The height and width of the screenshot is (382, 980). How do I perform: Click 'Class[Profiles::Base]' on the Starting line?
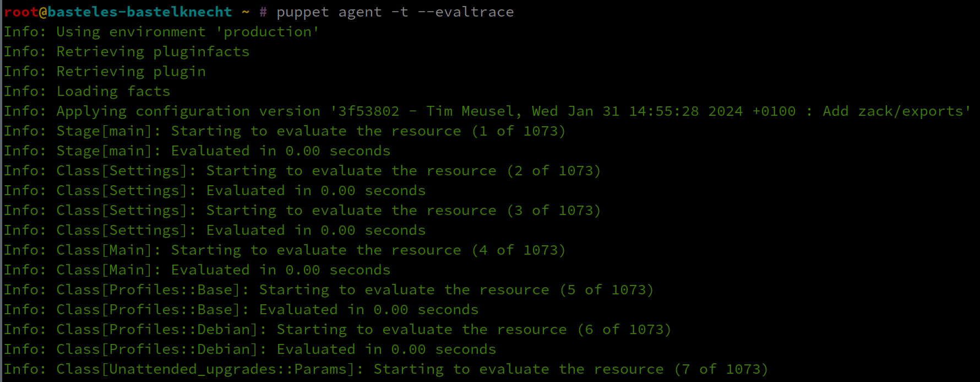pos(149,290)
